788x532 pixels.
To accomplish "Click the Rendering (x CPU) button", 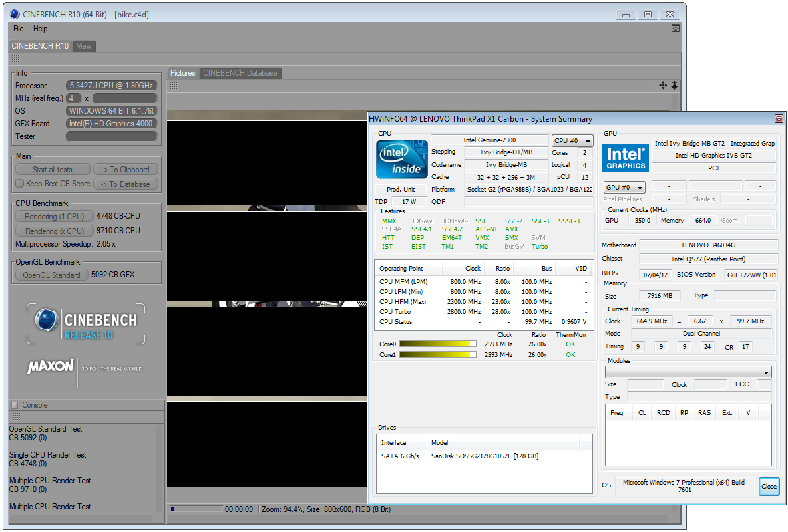I will 54,231.
